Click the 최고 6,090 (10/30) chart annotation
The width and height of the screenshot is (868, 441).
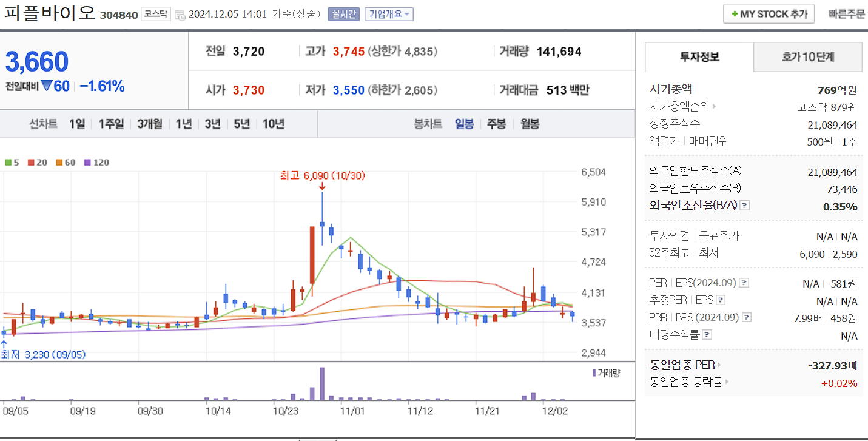322,177
